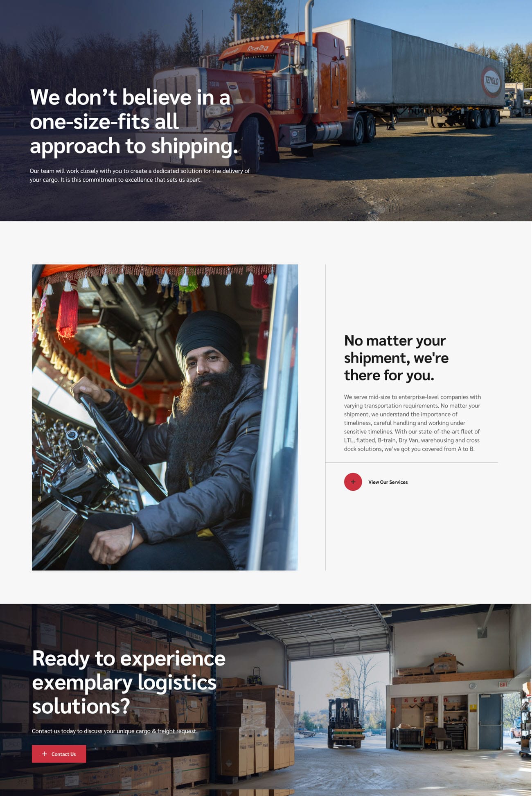
Task: Click the Tenold logo on the trailer
Action: 491,81
